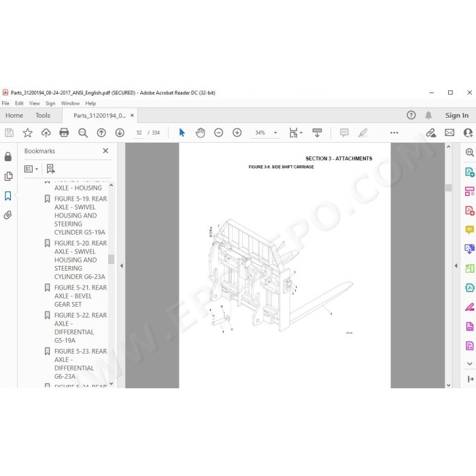Go to next page arrow

120,133
